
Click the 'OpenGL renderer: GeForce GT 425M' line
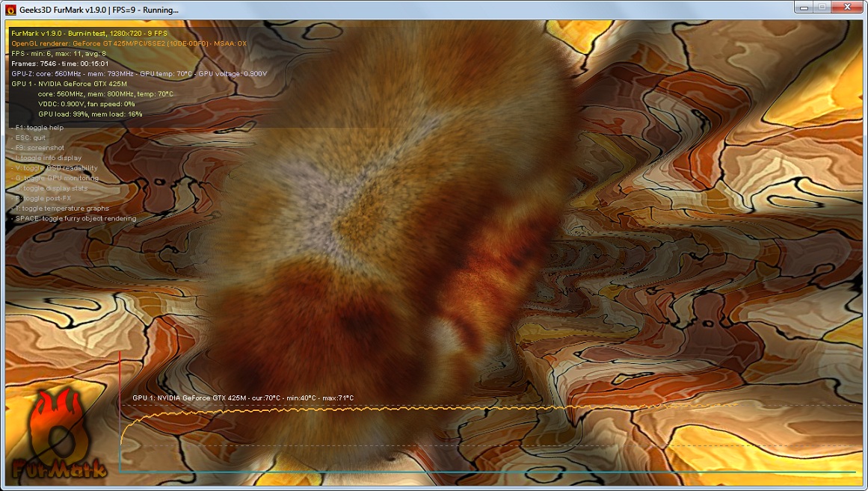tap(129, 44)
